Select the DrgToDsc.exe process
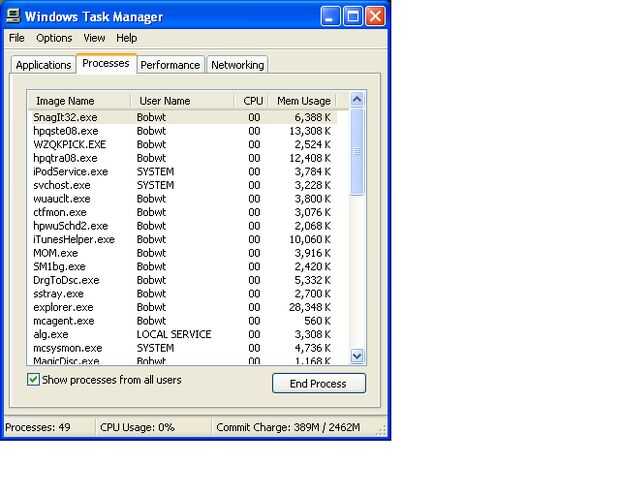The height and width of the screenshot is (496, 620). point(182,280)
